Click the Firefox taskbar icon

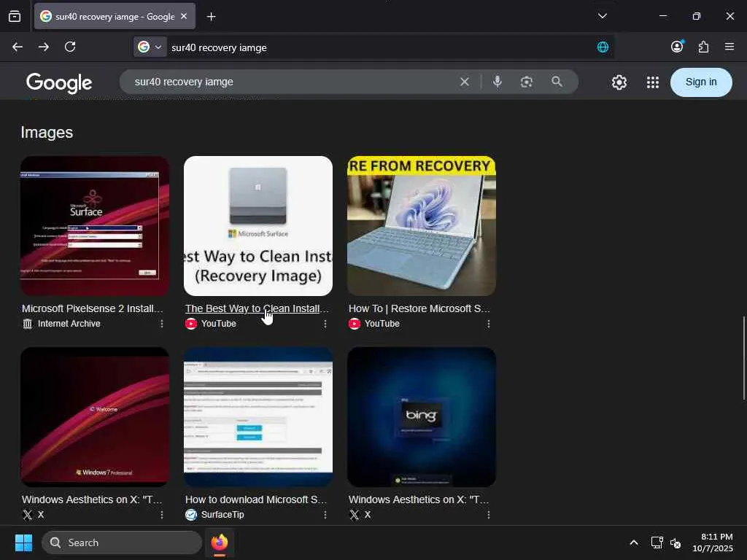click(x=220, y=542)
